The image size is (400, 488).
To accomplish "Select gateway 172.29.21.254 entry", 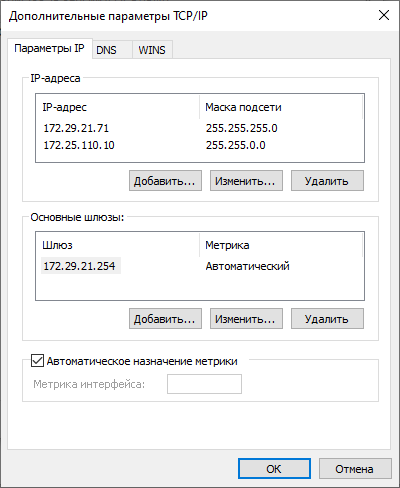I will [x=81, y=266].
